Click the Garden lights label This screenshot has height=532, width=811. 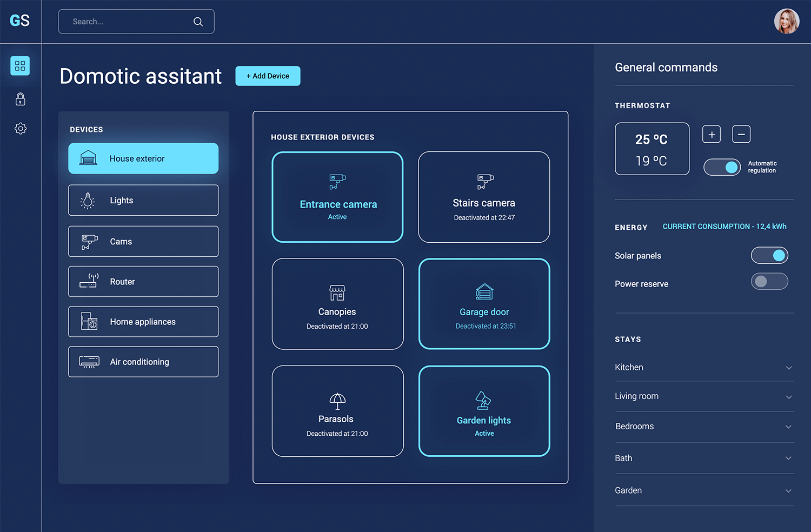coord(484,421)
